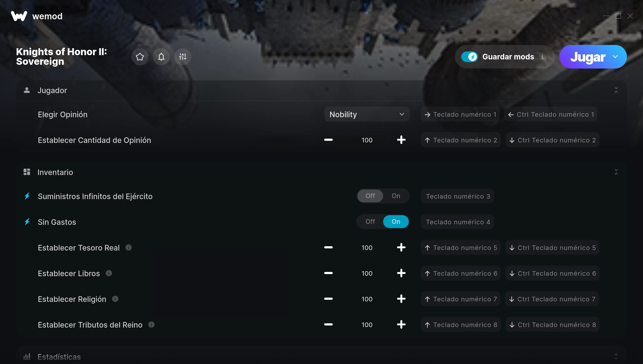Show info icon next to Establecer Libros
Screen dimensions: 643x364
coord(109,273)
